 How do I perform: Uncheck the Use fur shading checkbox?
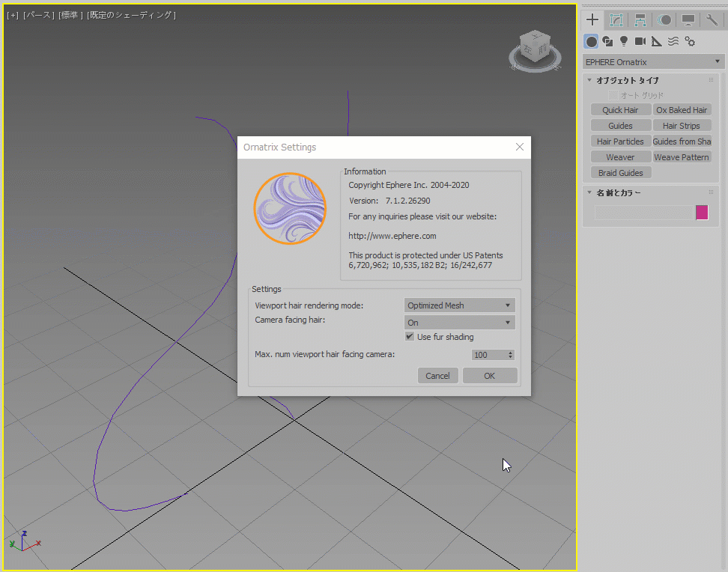(x=410, y=337)
